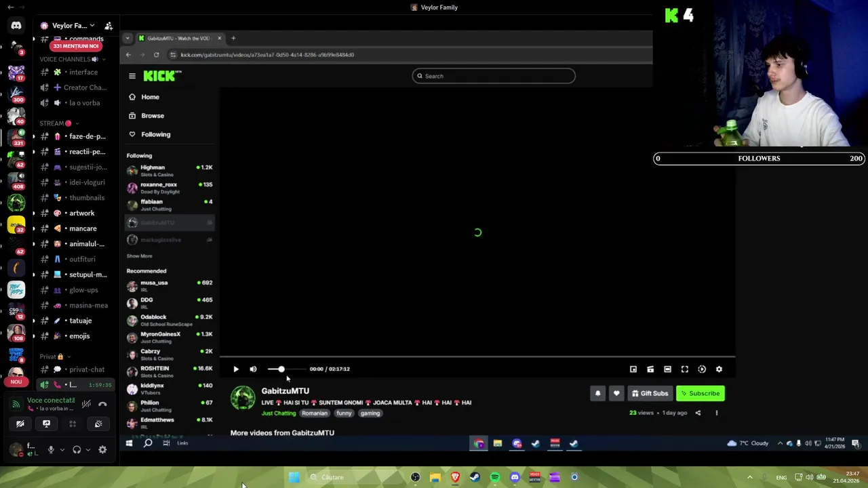
Task: Open the mancare channel
Action: pyautogui.click(x=76, y=228)
